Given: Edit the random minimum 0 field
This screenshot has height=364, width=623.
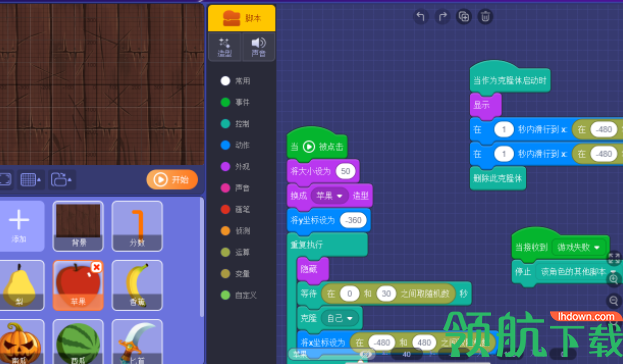Looking at the screenshot, I should (x=350, y=294).
